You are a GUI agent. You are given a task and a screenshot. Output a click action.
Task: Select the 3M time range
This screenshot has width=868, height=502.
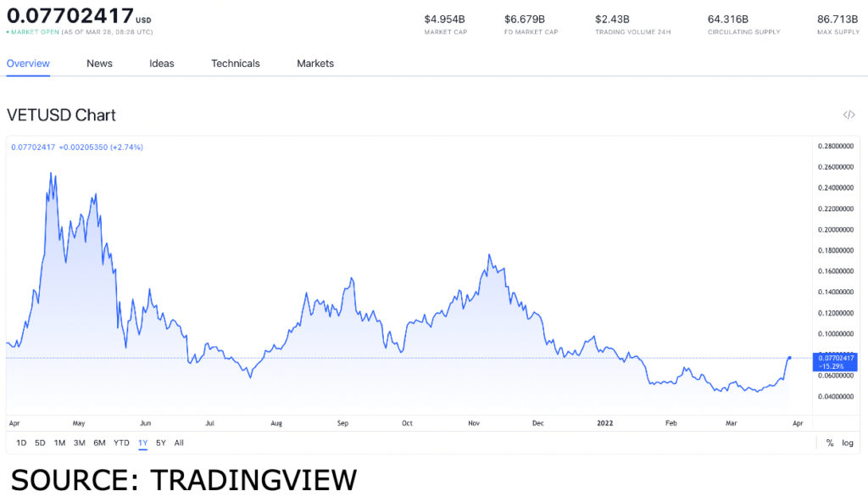(x=79, y=443)
